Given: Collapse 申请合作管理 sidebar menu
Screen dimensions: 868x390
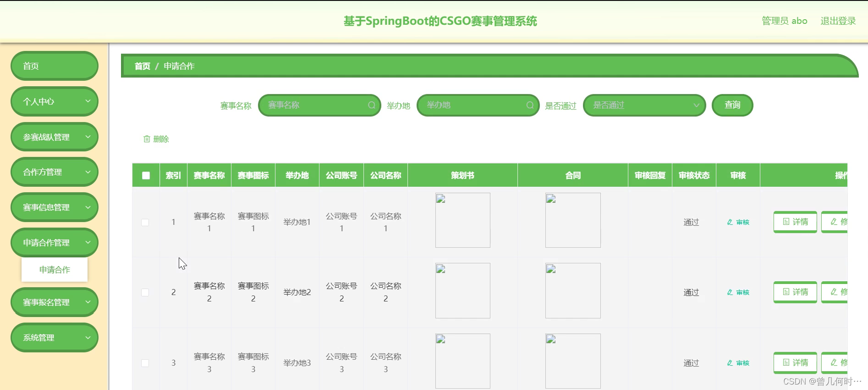Looking at the screenshot, I should pos(54,243).
